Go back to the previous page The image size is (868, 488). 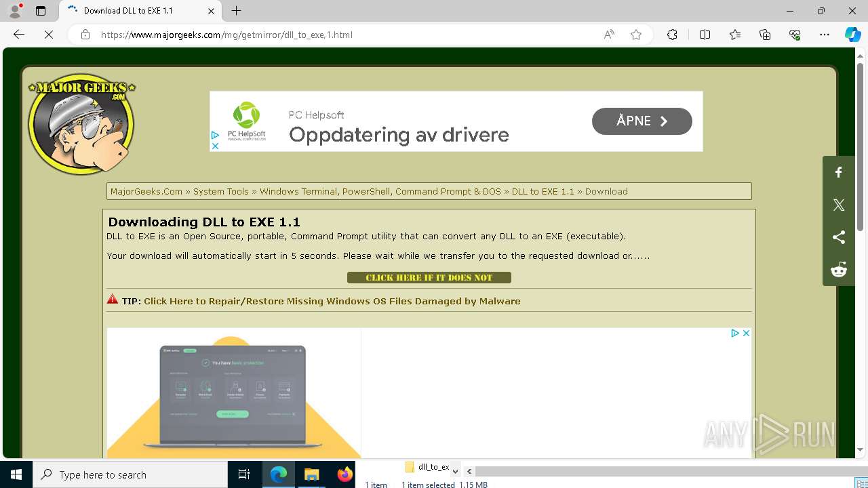click(19, 35)
